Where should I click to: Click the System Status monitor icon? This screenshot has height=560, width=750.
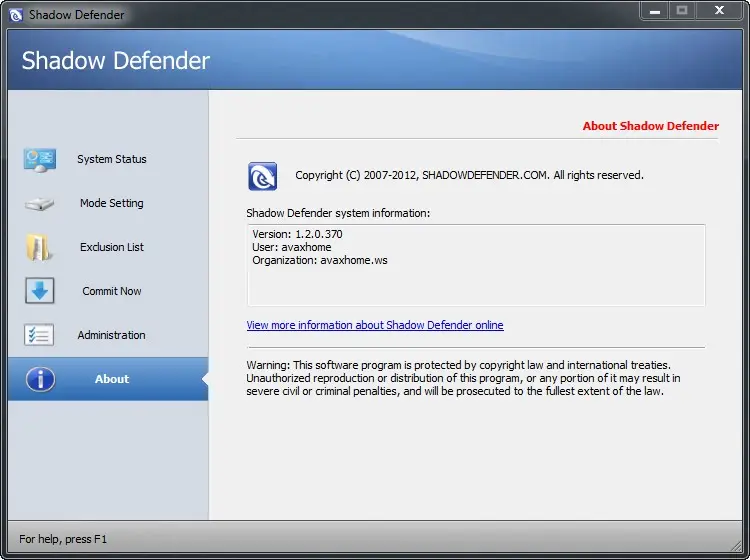click(40, 160)
